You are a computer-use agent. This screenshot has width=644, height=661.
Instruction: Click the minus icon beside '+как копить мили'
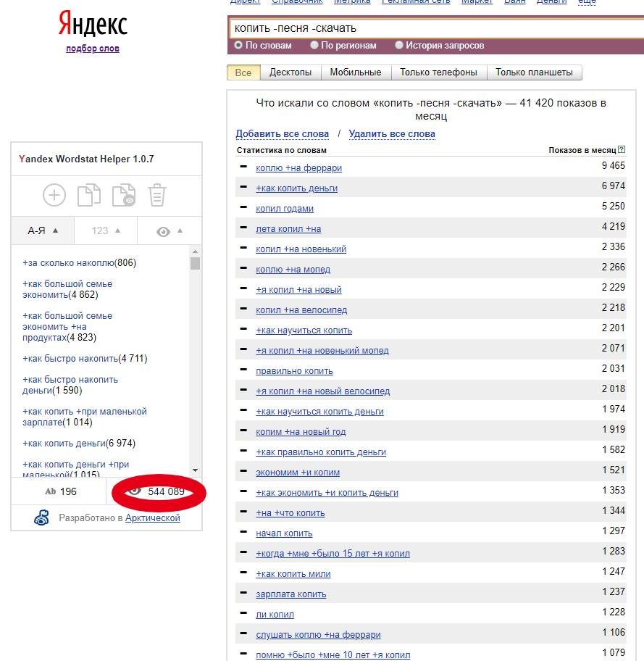243,573
